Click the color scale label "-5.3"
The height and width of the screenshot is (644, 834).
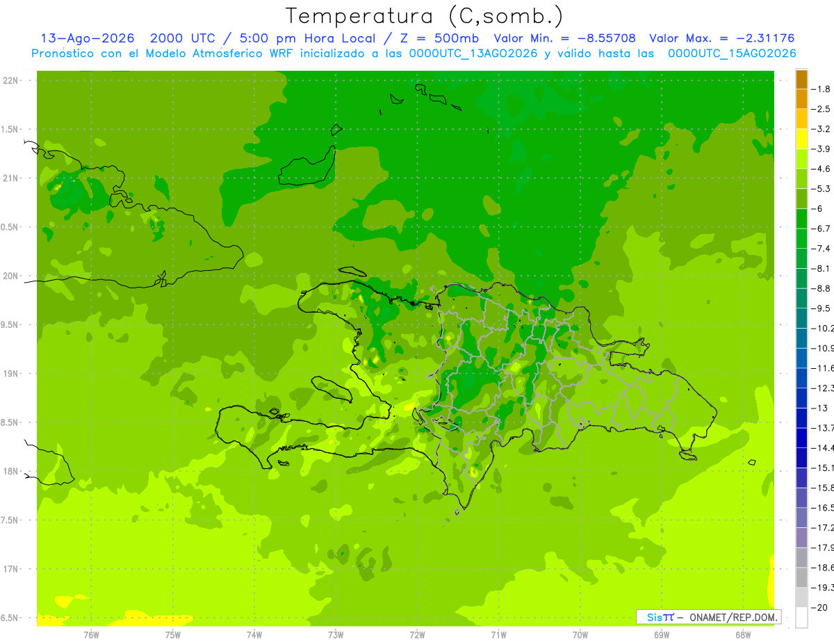(x=822, y=189)
